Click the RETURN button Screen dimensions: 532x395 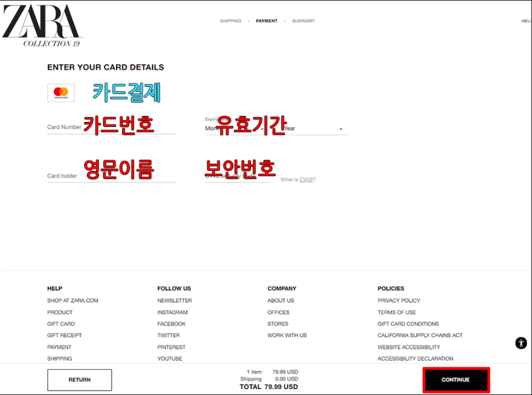tap(79, 380)
